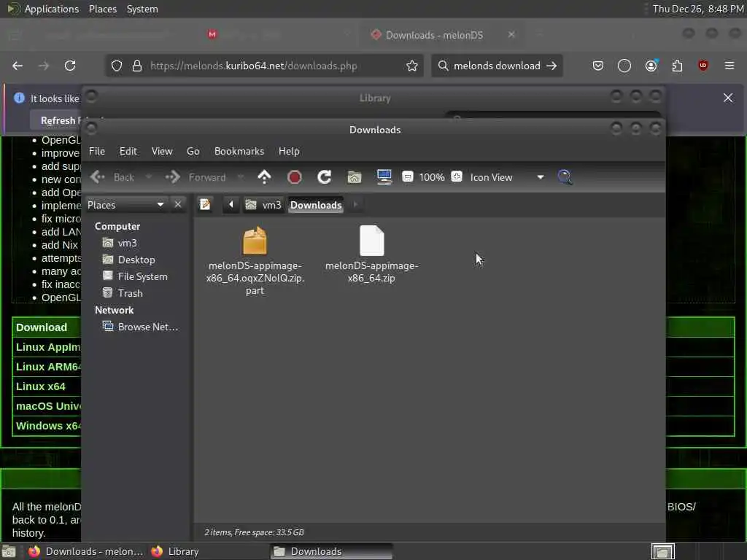Open the Icon View mode dropdown
747x560 pixels.
(506, 177)
